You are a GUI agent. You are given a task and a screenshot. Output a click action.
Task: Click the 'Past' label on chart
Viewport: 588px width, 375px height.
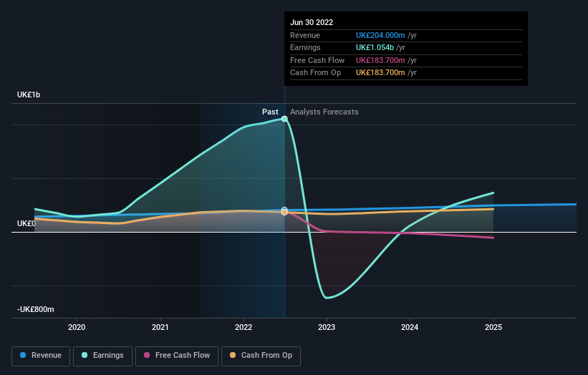tap(270, 112)
